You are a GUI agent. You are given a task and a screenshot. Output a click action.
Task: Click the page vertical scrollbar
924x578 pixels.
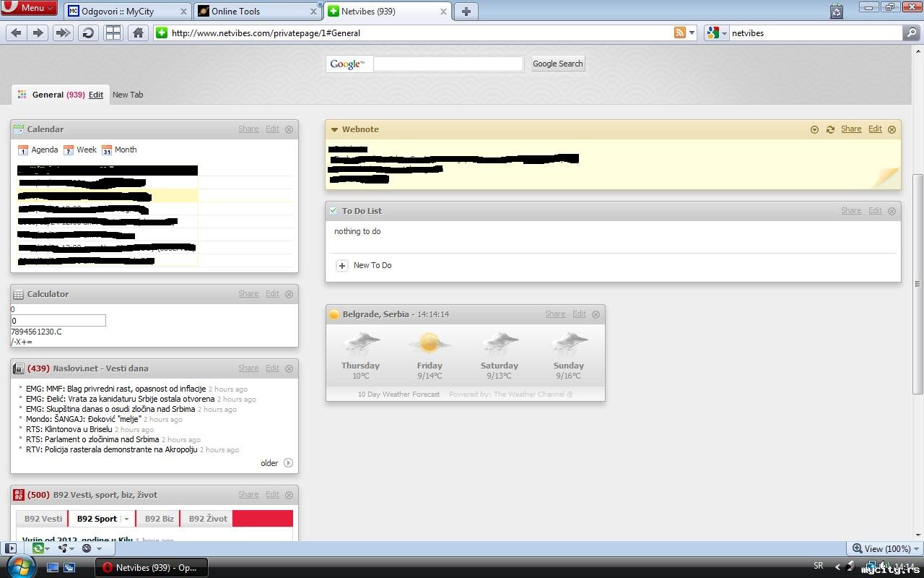(918, 283)
